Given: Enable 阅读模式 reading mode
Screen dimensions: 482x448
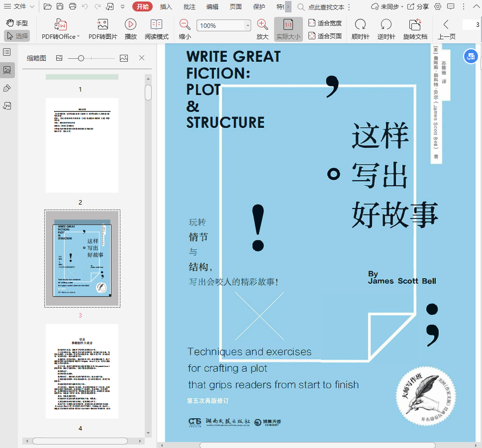Looking at the screenshot, I should [157, 29].
